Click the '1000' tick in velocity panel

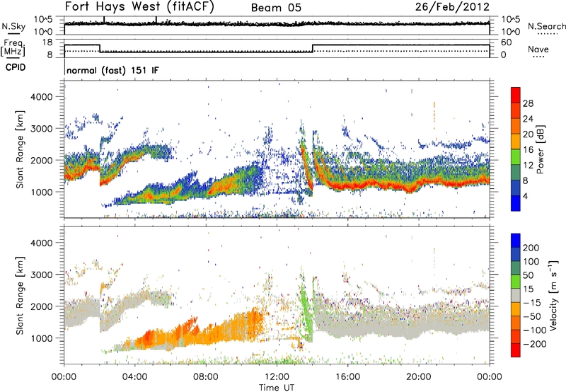(41, 338)
